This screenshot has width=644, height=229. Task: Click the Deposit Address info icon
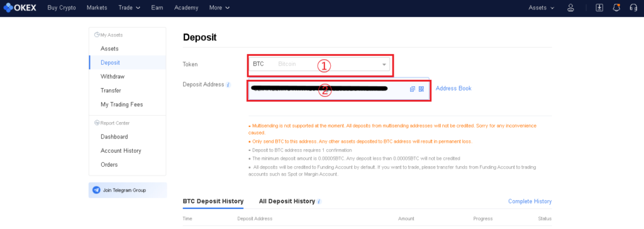[x=228, y=85]
